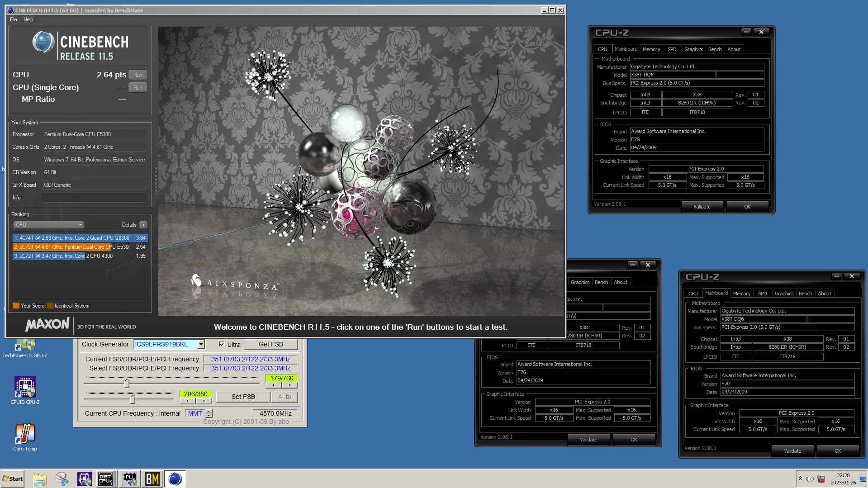
Task: Click the 179/760 FSB slider thumb
Action: tap(127, 384)
